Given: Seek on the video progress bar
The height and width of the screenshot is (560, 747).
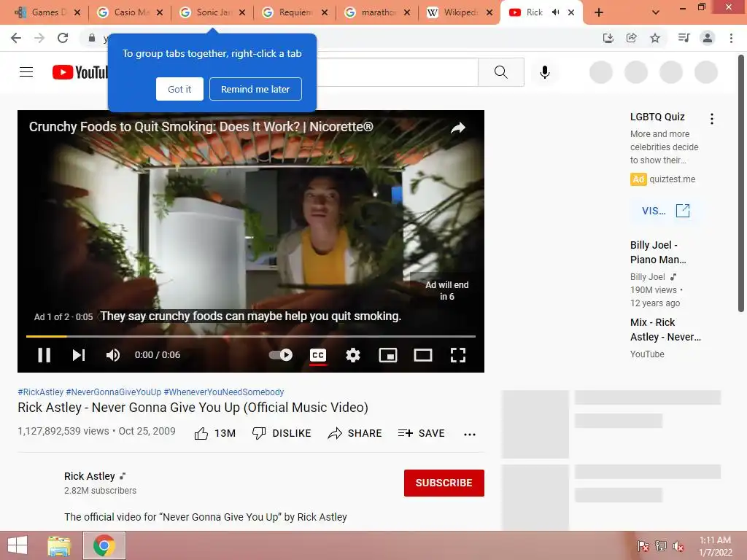Looking at the screenshot, I should [x=251, y=336].
